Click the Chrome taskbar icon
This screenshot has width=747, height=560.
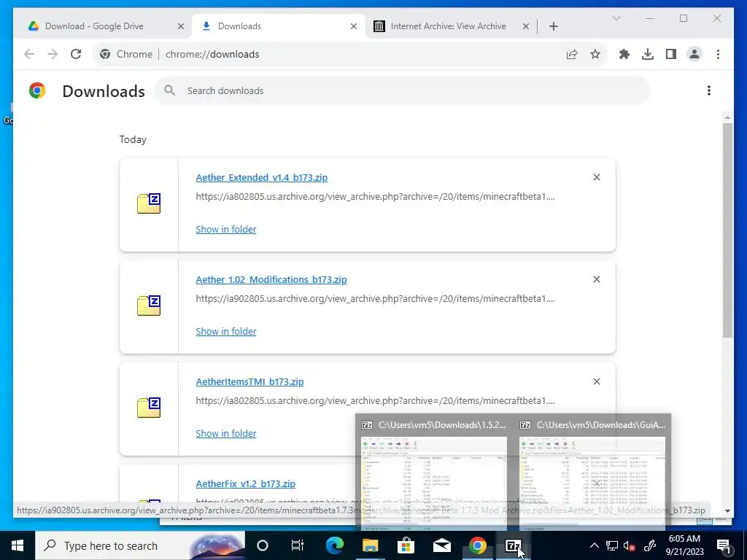477,545
